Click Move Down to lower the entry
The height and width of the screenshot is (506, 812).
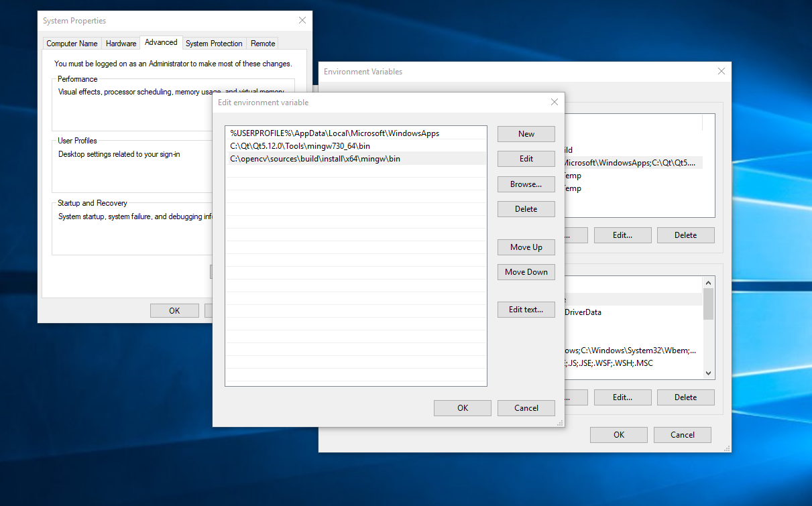[x=526, y=272]
